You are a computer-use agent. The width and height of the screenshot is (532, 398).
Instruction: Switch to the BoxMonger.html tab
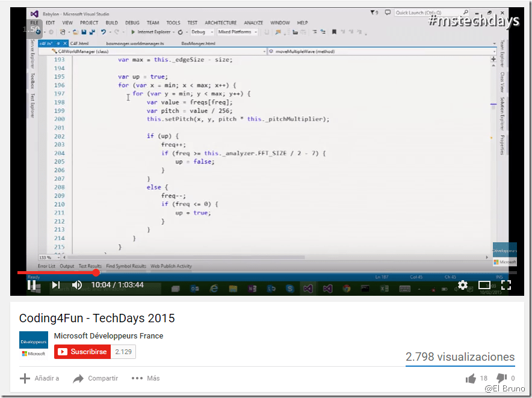pyautogui.click(x=198, y=43)
